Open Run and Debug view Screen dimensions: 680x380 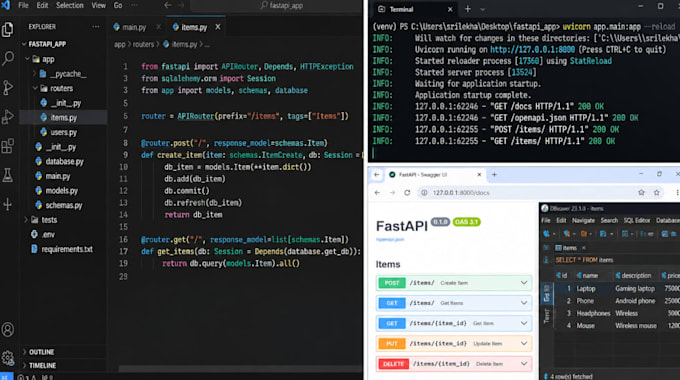click(8, 117)
